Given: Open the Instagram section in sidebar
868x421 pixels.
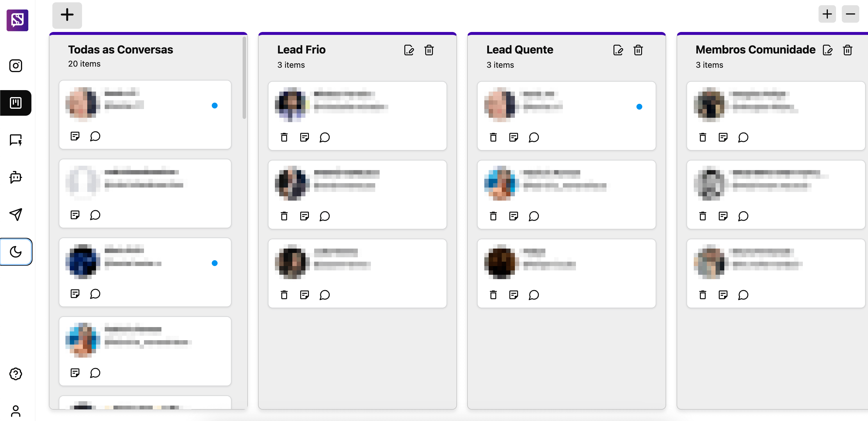Looking at the screenshot, I should click(x=15, y=65).
